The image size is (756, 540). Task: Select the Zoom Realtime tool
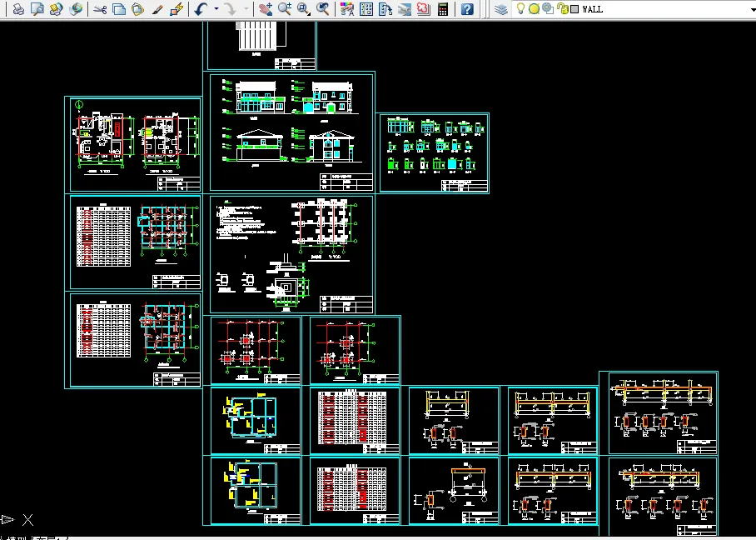point(285,8)
